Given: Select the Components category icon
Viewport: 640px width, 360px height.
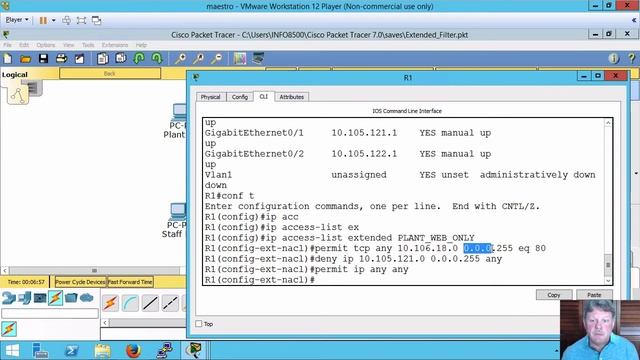Looking at the screenshot, I should [x=40, y=298].
